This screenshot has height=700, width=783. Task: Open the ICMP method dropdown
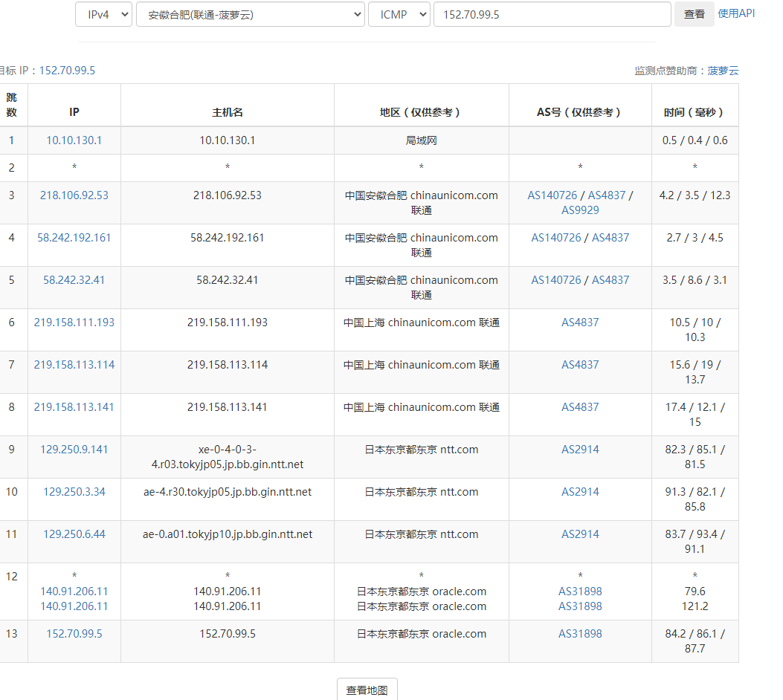coord(399,14)
